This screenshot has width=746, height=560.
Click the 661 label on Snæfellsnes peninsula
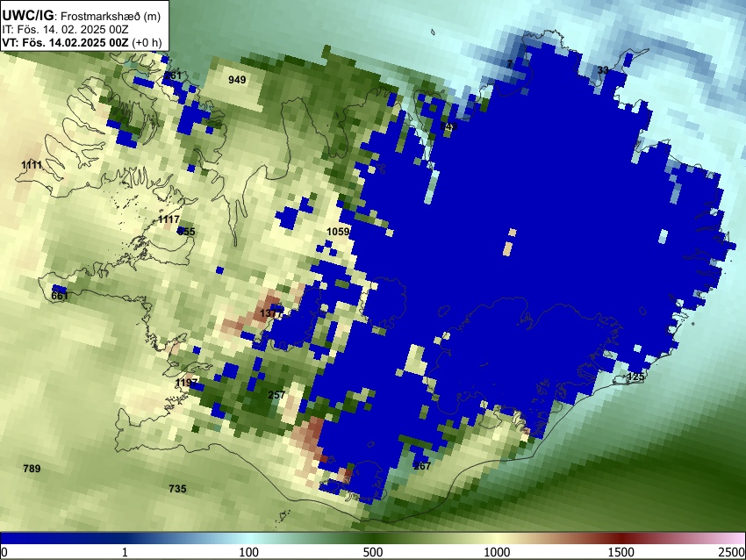pos(60,296)
